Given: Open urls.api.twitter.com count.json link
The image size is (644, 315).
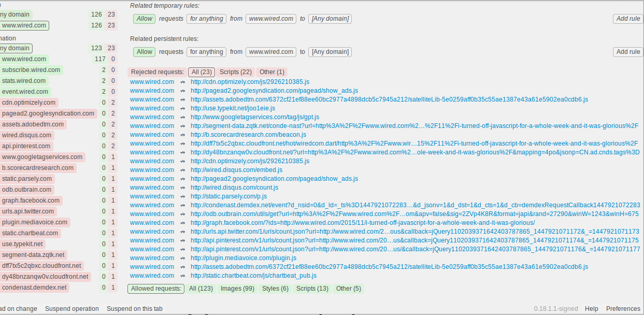Looking at the screenshot, I should pyautogui.click(x=415, y=232).
